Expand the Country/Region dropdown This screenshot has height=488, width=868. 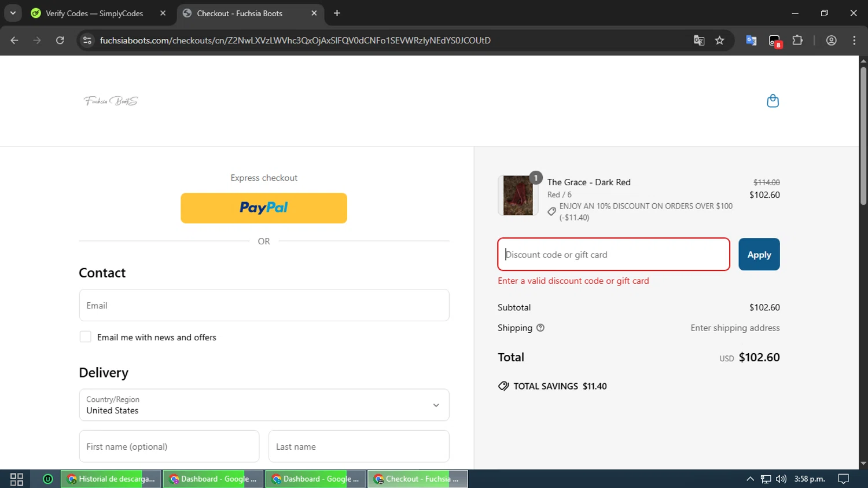click(264, 405)
